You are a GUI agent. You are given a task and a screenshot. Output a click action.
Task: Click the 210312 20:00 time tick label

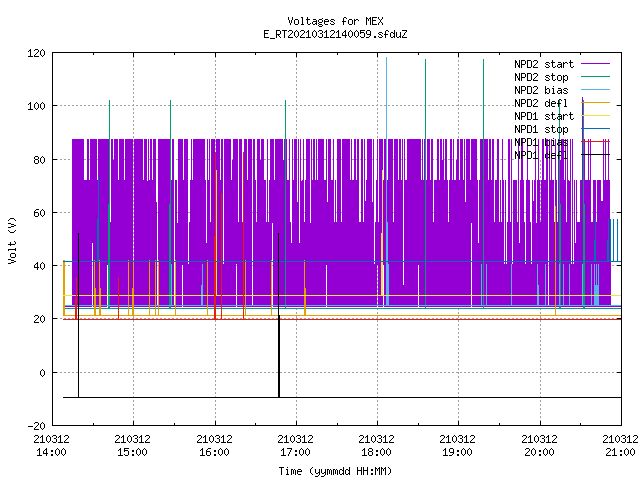click(x=540, y=446)
